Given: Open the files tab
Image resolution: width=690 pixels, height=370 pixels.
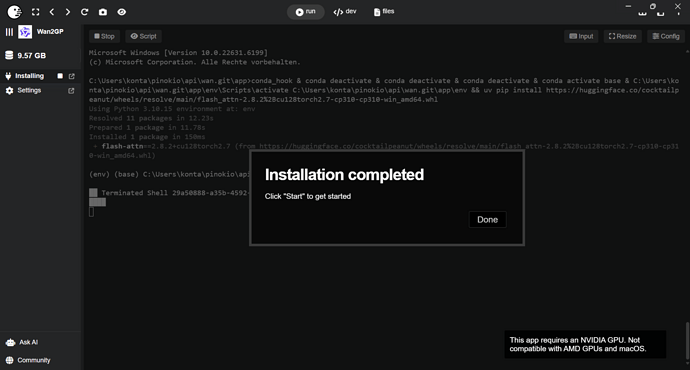Looking at the screenshot, I should 384,12.
